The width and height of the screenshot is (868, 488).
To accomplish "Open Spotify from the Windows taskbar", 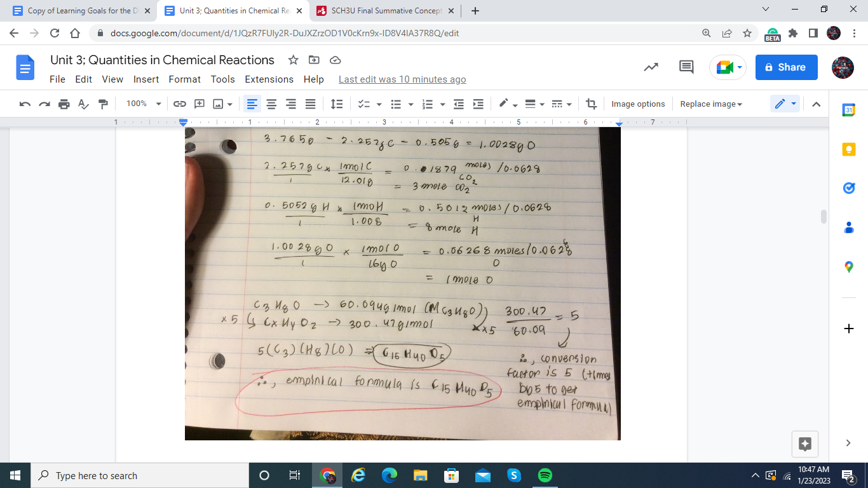I will [545, 475].
